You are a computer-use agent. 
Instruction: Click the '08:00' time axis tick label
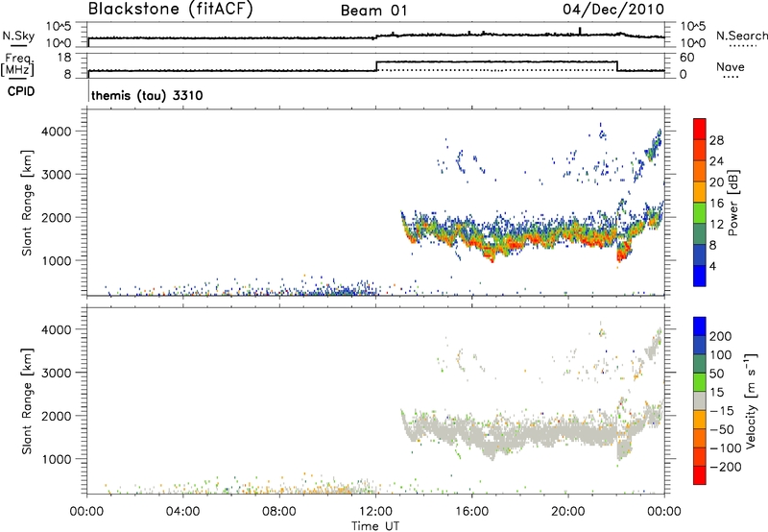point(279,512)
